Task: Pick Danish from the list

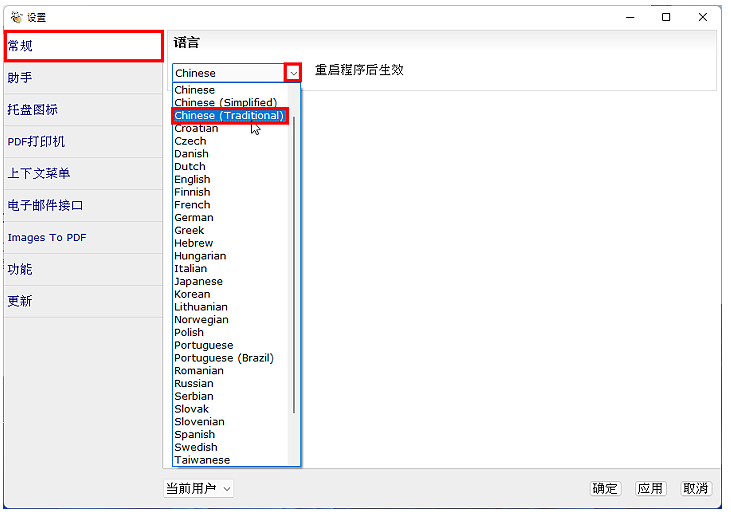Action: 230,154
